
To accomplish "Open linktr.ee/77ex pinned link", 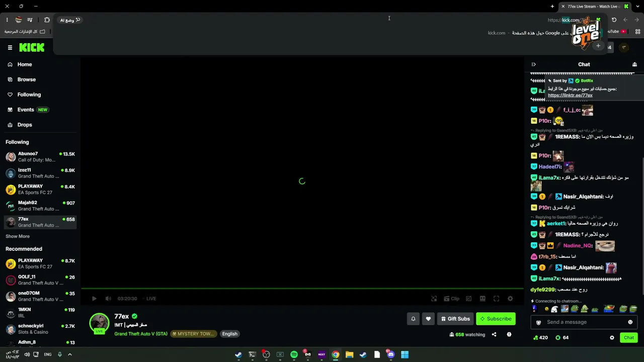I will click(570, 96).
